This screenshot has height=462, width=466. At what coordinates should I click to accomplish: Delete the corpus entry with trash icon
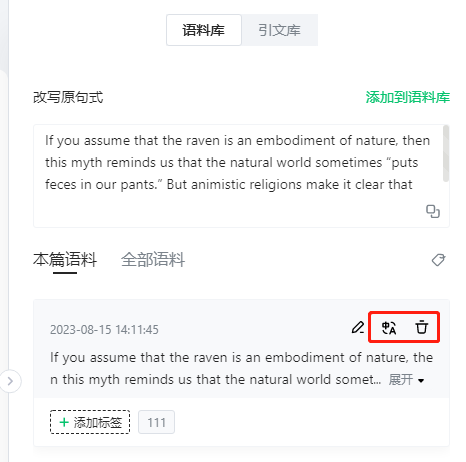[422, 327]
